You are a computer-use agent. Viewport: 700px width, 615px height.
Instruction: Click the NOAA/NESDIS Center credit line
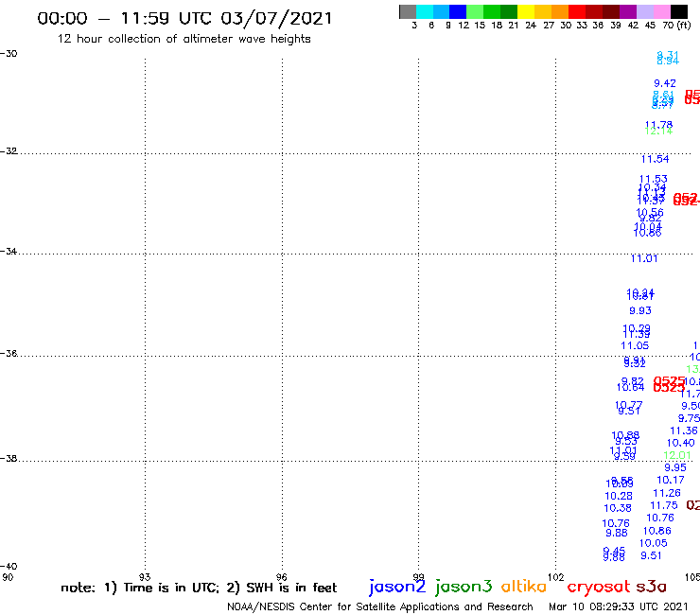tap(380, 607)
